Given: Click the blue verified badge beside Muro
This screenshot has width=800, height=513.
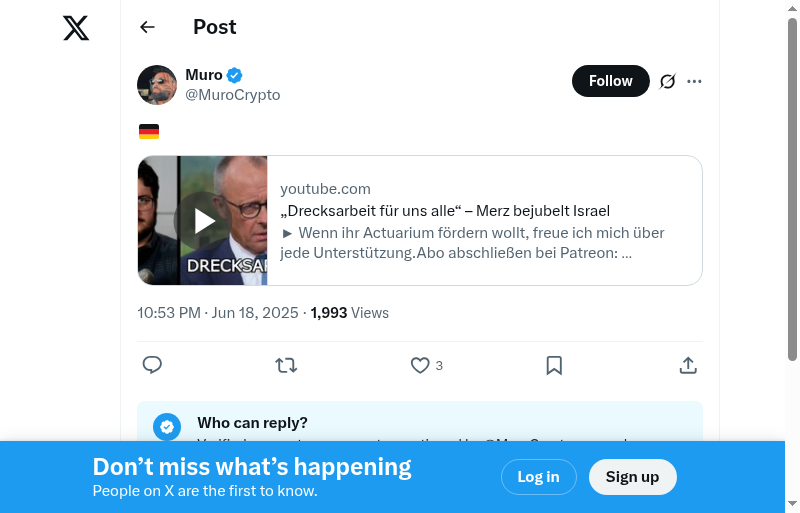Looking at the screenshot, I should (x=235, y=75).
